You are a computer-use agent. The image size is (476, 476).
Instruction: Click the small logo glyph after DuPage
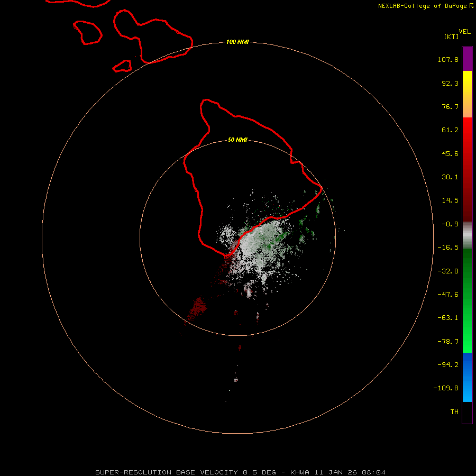(x=471, y=5)
